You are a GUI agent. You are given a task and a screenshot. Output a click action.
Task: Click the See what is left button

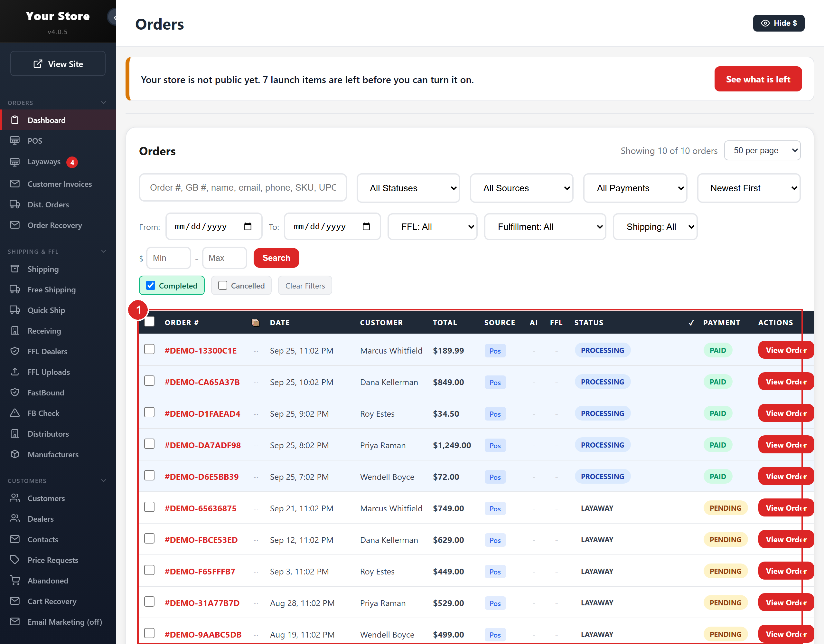[x=758, y=79]
